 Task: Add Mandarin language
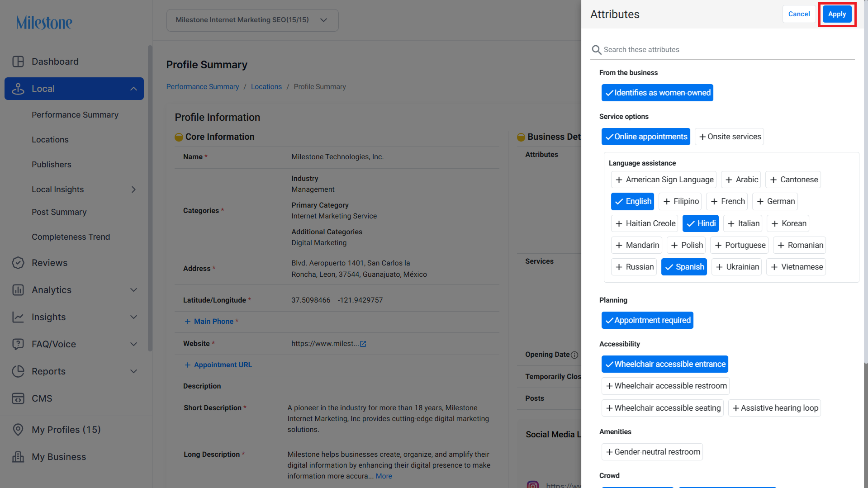[x=636, y=245]
